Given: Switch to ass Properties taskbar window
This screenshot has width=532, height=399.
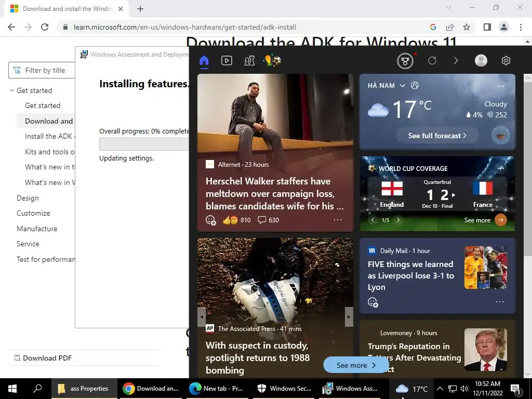Looking at the screenshot, I should pyautogui.click(x=84, y=389).
